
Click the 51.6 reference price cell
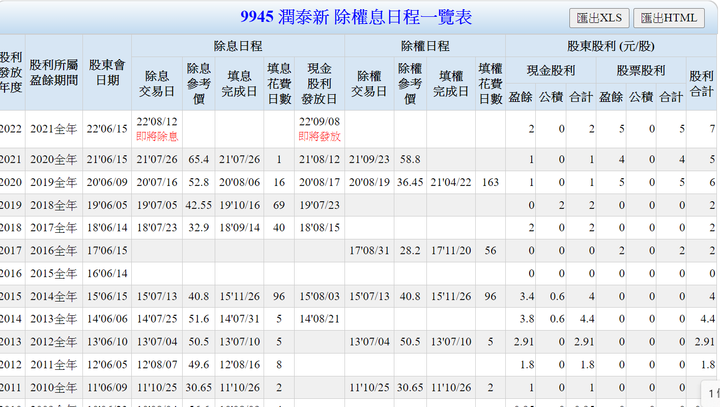pyautogui.click(x=198, y=319)
